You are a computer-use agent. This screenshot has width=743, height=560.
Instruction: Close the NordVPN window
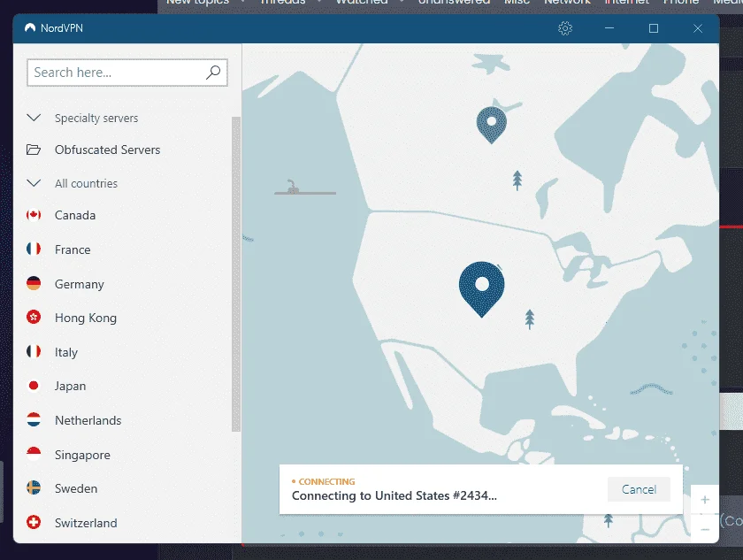click(698, 28)
